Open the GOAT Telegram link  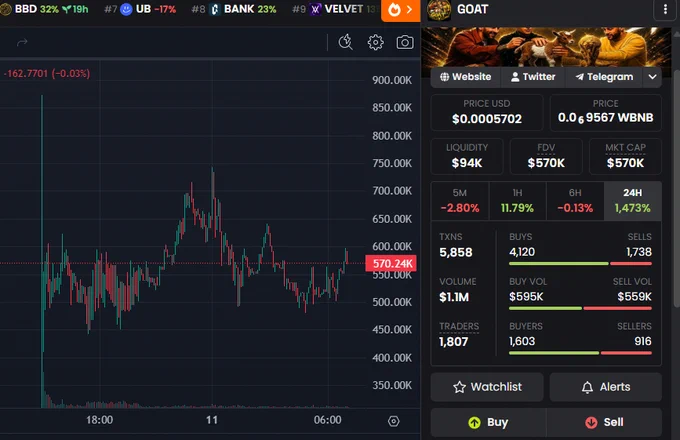click(604, 77)
